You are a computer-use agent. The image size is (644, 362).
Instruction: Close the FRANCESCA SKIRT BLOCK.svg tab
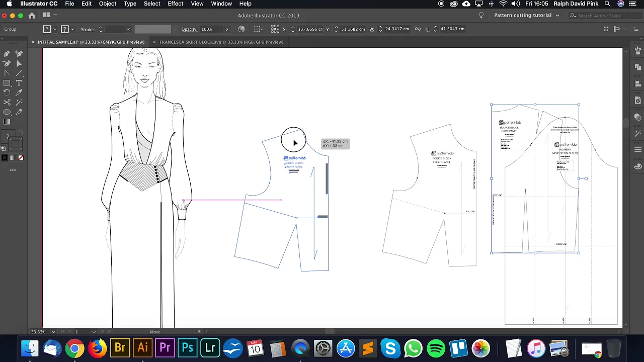click(x=154, y=42)
